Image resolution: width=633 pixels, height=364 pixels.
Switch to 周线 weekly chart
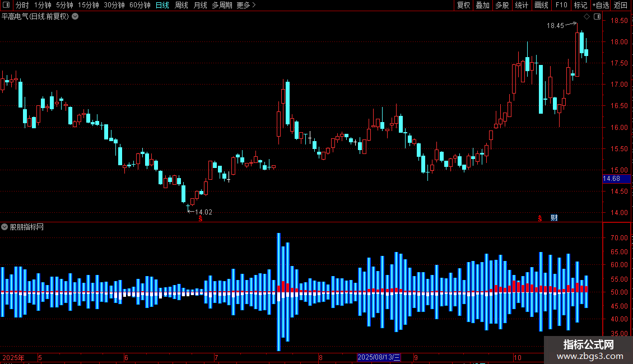tap(181, 5)
